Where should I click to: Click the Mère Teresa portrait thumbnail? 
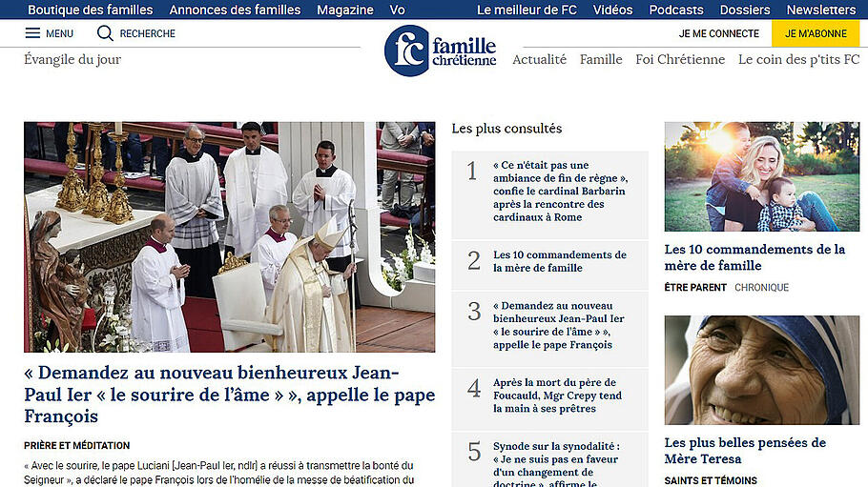tap(761, 370)
